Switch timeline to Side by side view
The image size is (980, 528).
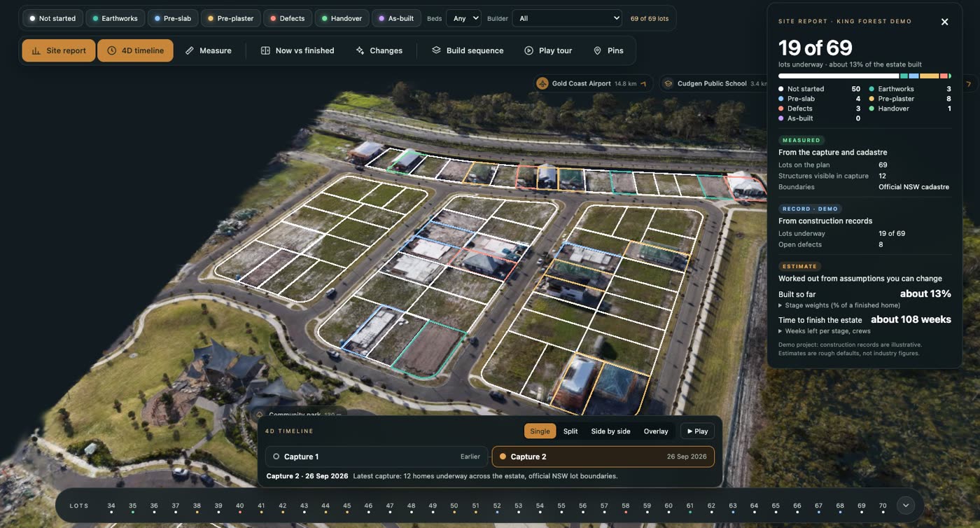coord(610,431)
